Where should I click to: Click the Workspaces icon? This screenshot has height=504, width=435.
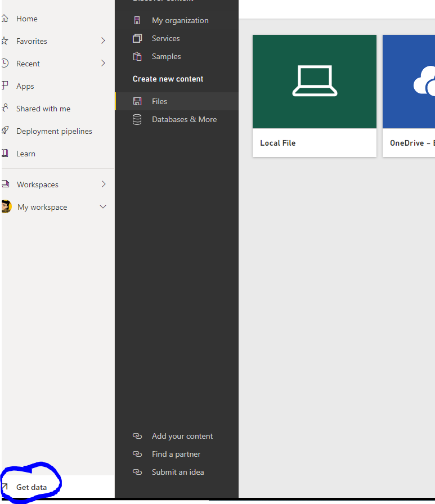click(x=5, y=184)
